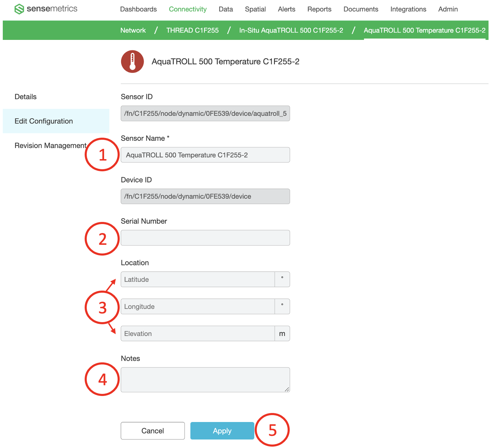Open the Spatial menu
492x448 pixels.
coord(255,9)
